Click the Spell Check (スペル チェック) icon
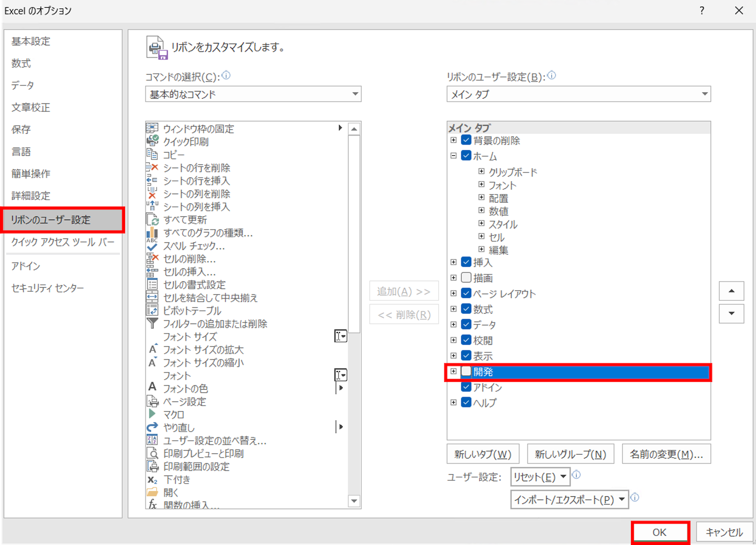 click(152, 245)
